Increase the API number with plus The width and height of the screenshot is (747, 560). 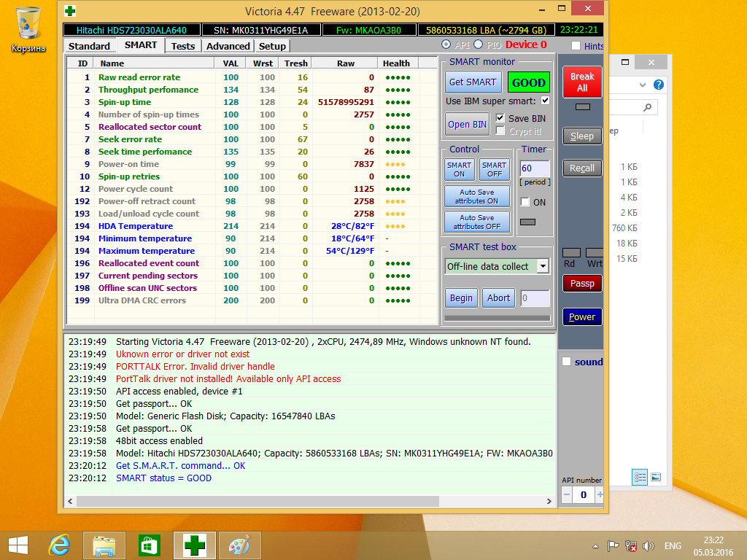[600, 495]
